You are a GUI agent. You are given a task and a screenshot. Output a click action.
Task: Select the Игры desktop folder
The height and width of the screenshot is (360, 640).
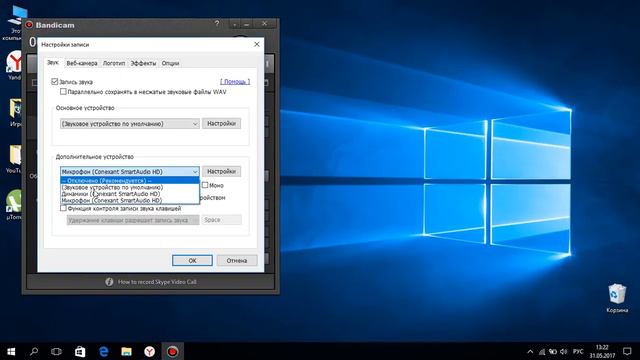(x=15, y=113)
